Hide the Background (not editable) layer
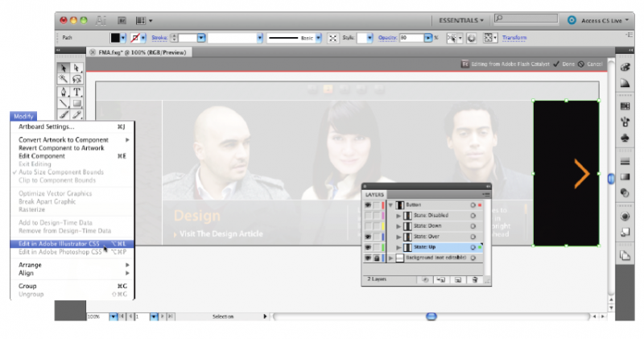644x339 pixels. [368, 258]
